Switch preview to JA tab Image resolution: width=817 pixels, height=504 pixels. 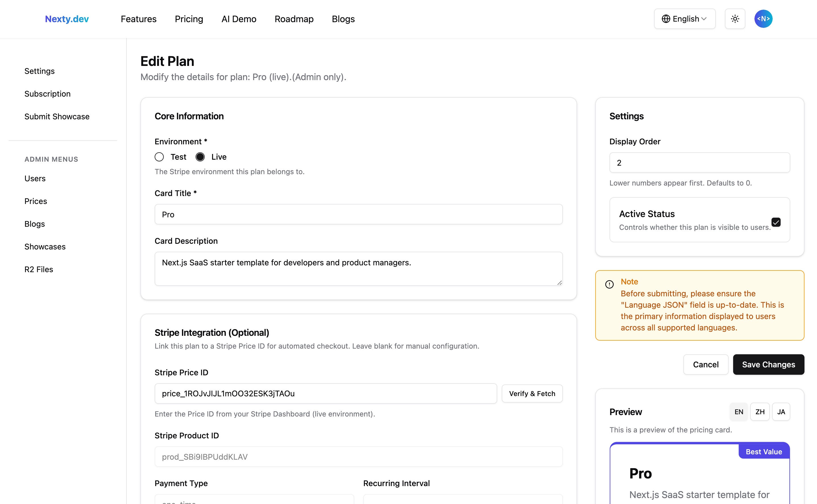tap(781, 412)
